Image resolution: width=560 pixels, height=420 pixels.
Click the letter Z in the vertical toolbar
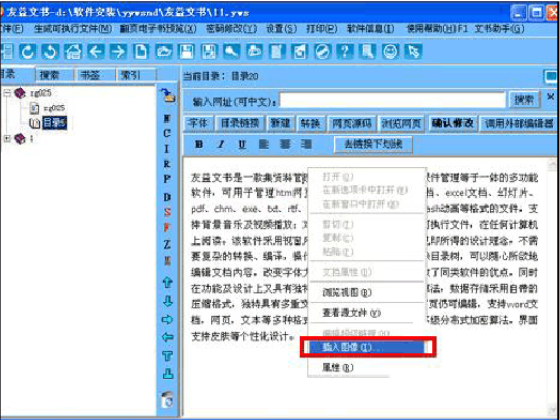coord(167,245)
